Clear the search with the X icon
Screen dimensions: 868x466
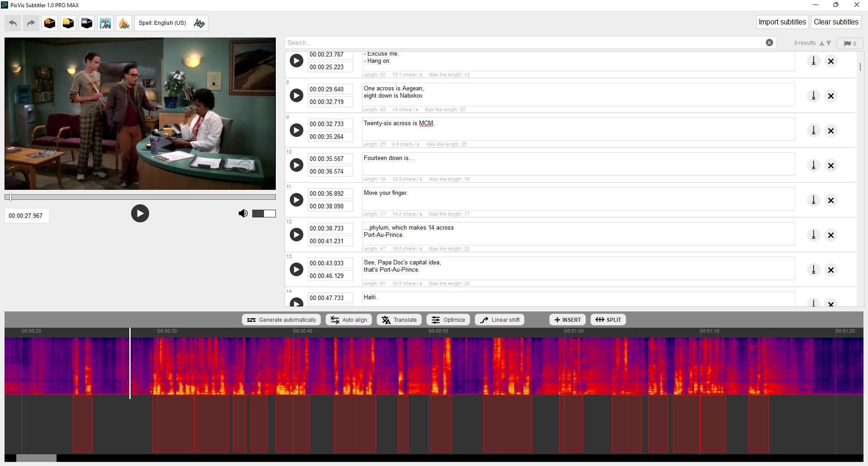point(769,42)
